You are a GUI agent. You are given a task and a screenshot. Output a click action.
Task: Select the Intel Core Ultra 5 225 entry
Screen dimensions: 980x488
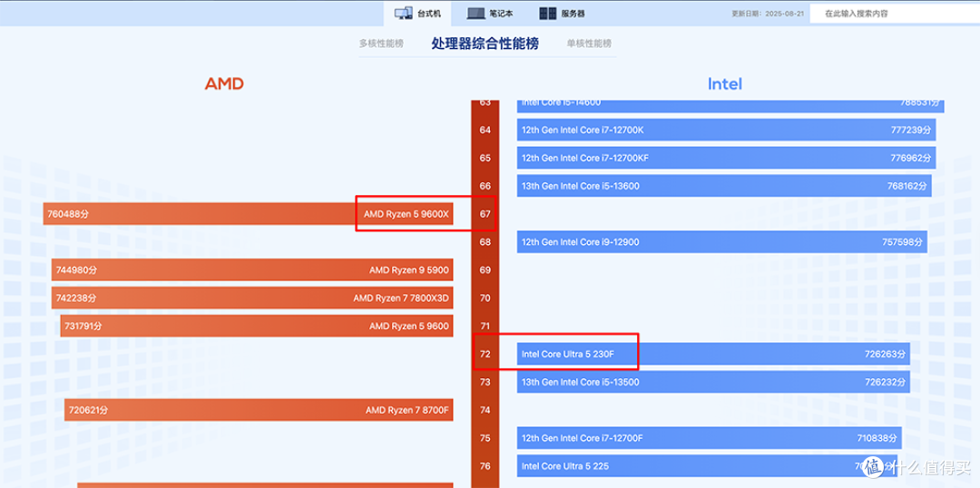coord(707,466)
